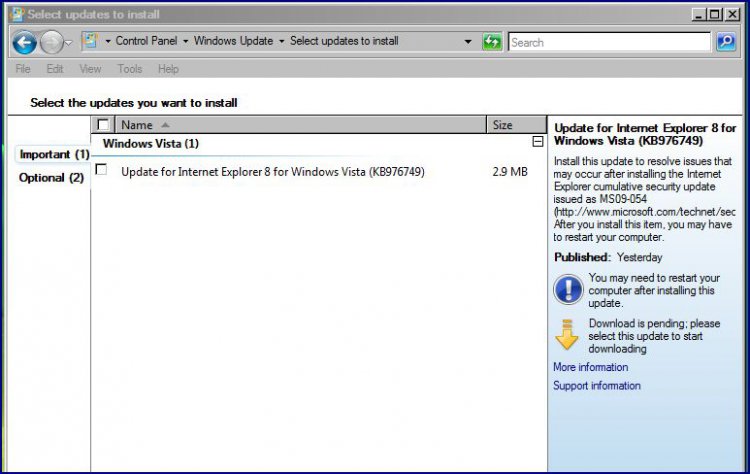Select the Important (1) tab
The height and width of the screenshot is (474, 750).
coord(55,154)
